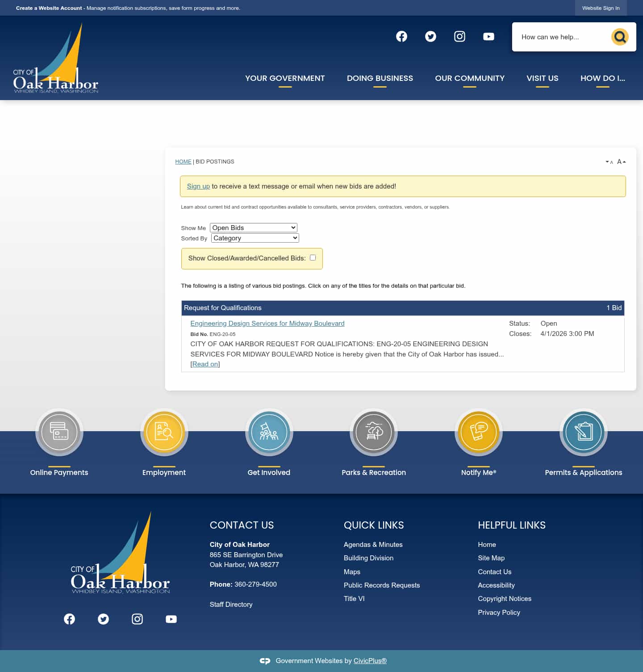Open the Employment quick link icon
Viewport: 643px width, 672px height.
click(164, 432)
